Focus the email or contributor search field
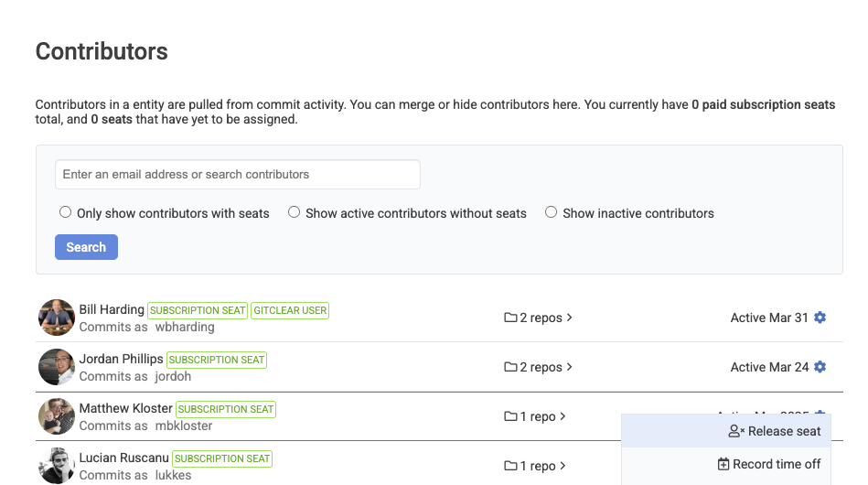868x485 pixels. point(237,174)
